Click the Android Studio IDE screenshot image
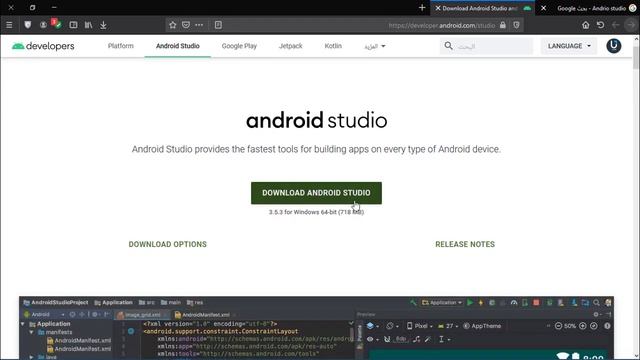The width and height of the screenshot is (640, 360). (x=316, y=328)
